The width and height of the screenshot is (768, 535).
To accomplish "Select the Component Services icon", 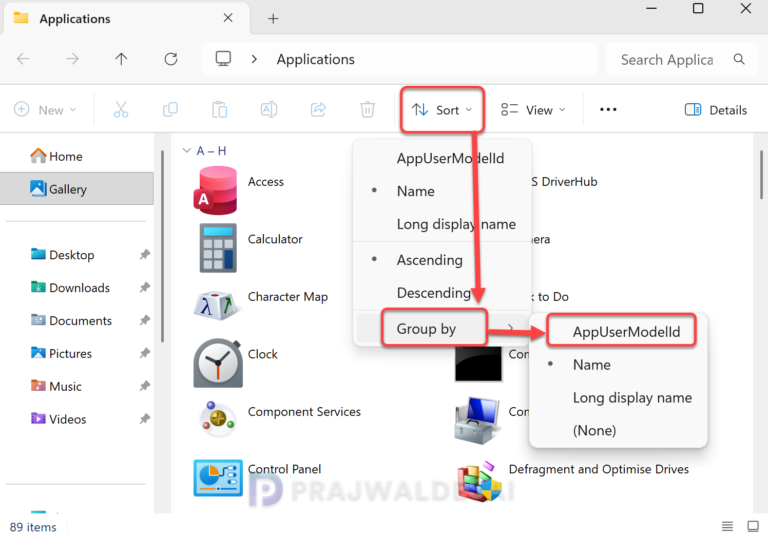I will [x=217, y=420].
